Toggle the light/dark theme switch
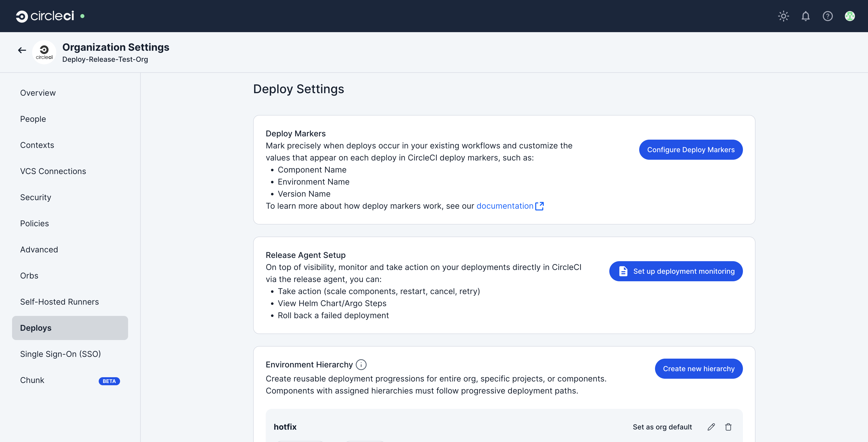The height and width of the screenshot is (442, 868). 783,16
